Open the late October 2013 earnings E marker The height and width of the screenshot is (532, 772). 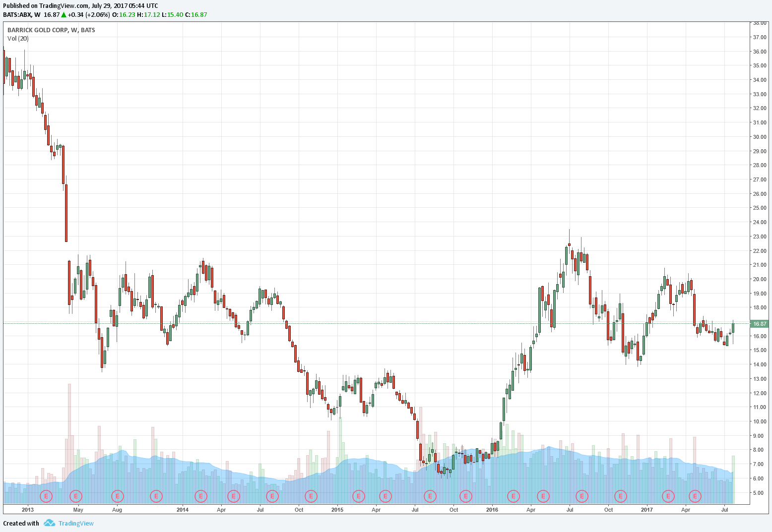click(156, 496)
